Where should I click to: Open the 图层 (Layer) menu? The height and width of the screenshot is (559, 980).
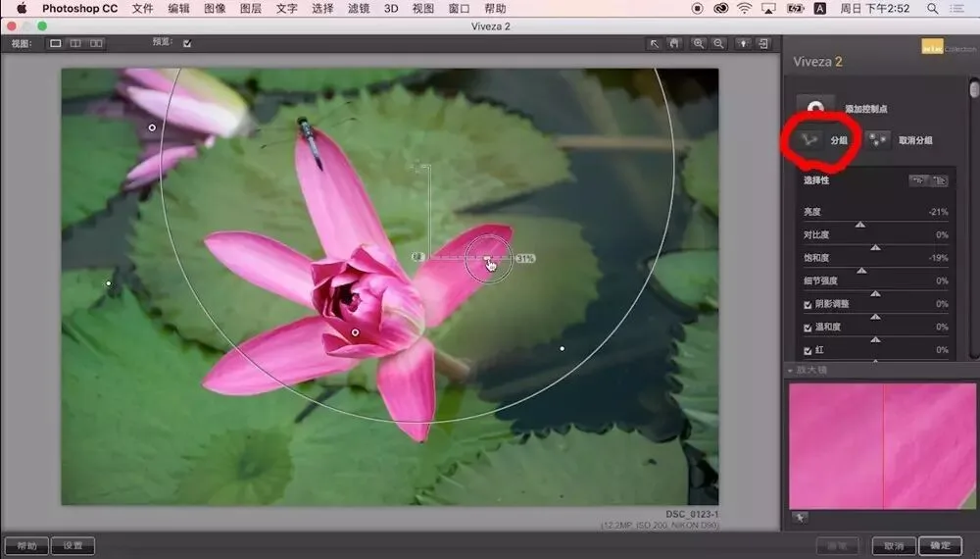coord(251,8)
